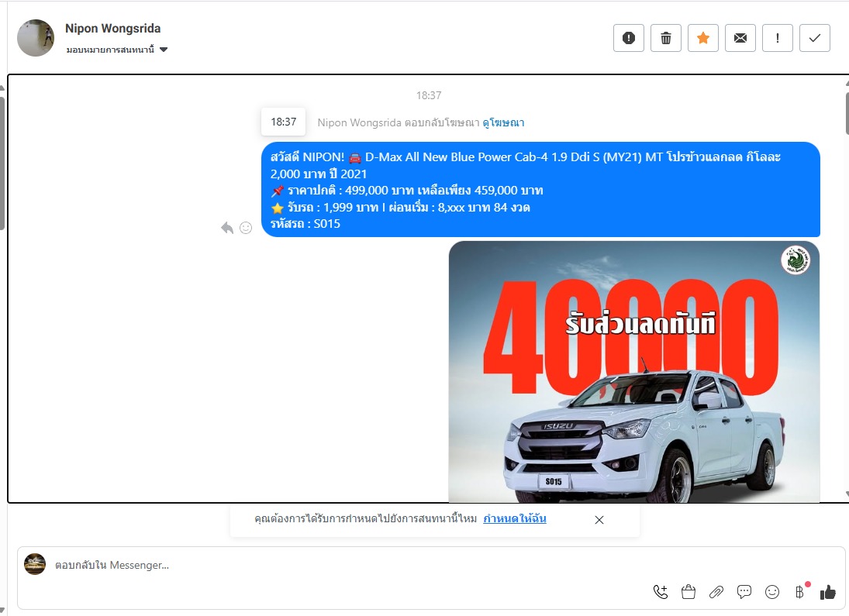This screenshot has height=616, width=849.
Task: Click the phone call request icon
Action: [x=661, y=592]
